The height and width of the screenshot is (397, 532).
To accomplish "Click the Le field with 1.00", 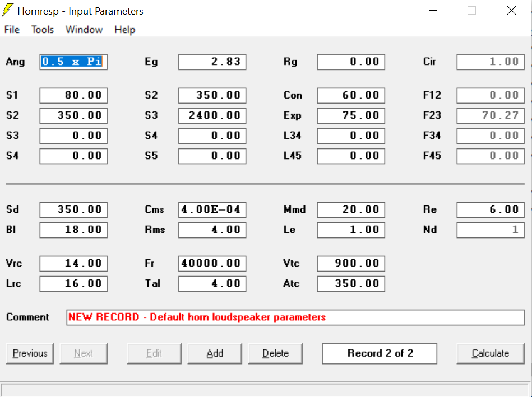I will tap(351, 230).
